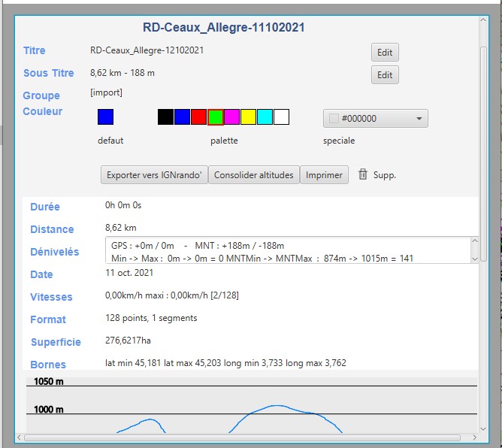Viewport: 502px width, 448px height.
Task: Pick the blue palette swatch
Action: [x=182, y=117]
